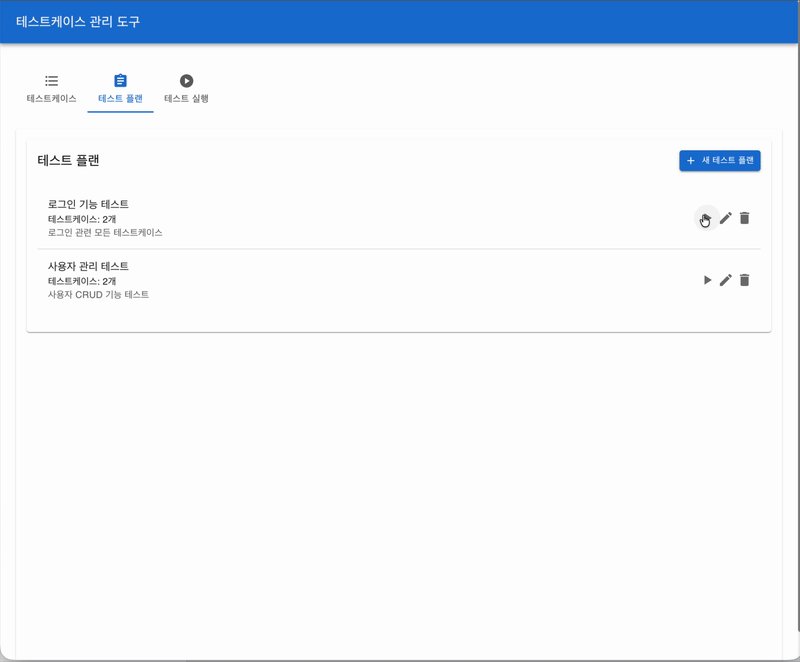Click the clipboard icon above 테스트 플랜 tab
This screenshot has height=662, width=800.
pos(119,81)
